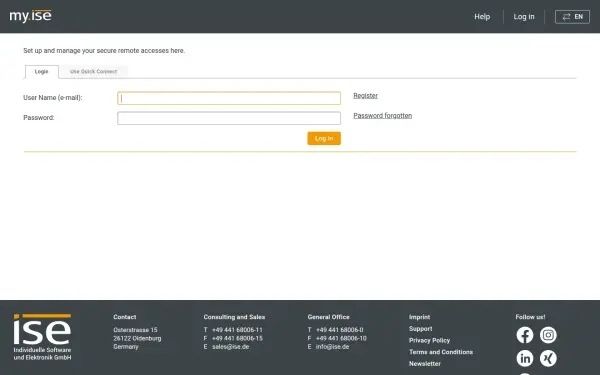The height and width of the screenshot is (375, 600).
Task: Switch to the Use Quick Connect tab
Action: (x=93, y=72)
